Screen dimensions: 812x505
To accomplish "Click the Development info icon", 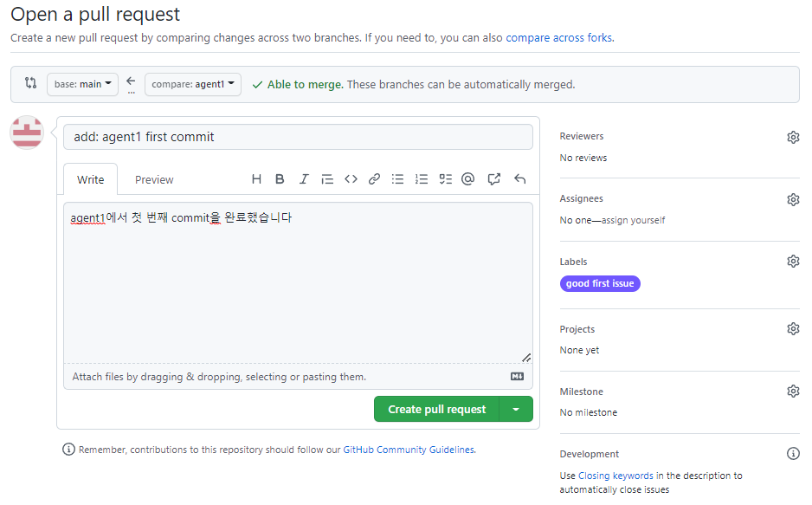I will [x=793, y=454].
